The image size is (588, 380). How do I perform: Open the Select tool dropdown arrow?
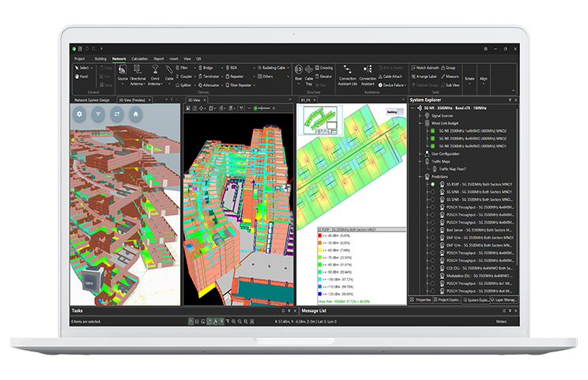pyautogui.click(x=92, y=68)
